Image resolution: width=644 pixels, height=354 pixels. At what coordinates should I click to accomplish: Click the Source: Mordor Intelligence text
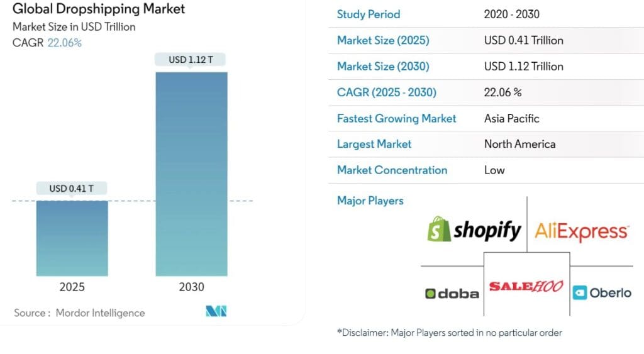[79, 313]
